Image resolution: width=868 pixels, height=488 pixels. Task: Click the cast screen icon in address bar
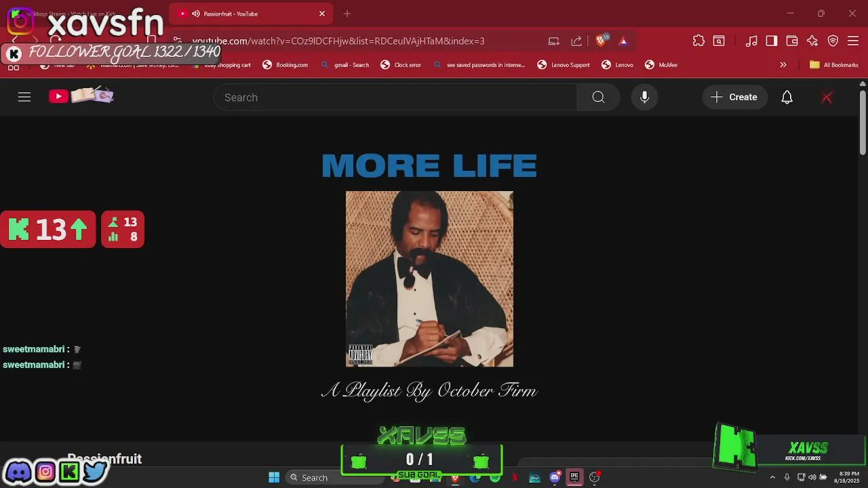554,41
